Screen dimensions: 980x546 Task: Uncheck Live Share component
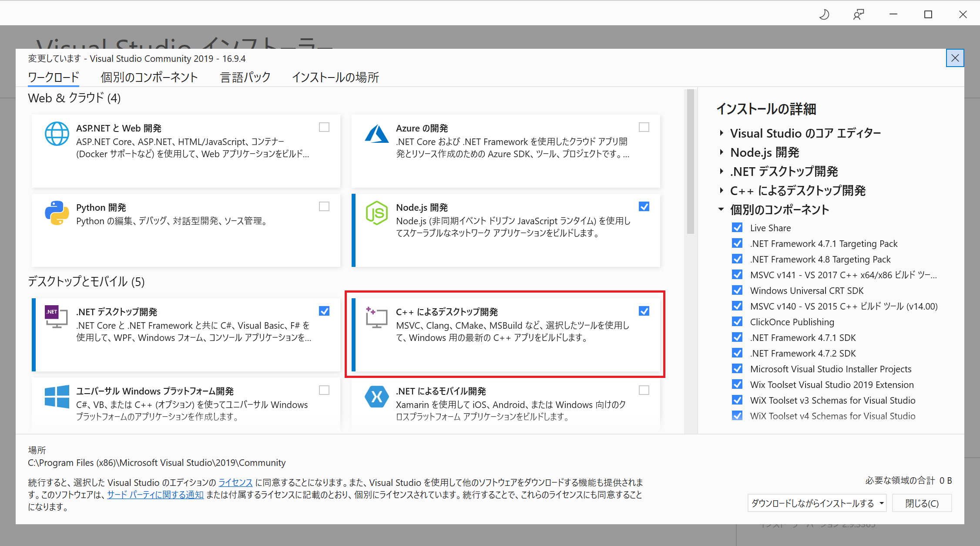tap(737, 228)
